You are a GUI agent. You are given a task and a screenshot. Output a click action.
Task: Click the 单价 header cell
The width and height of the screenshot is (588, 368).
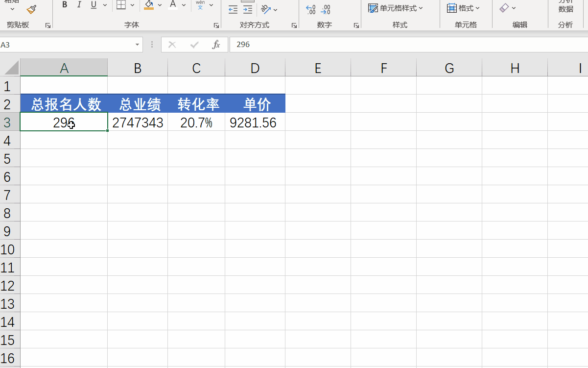click(x=255, y=104)
